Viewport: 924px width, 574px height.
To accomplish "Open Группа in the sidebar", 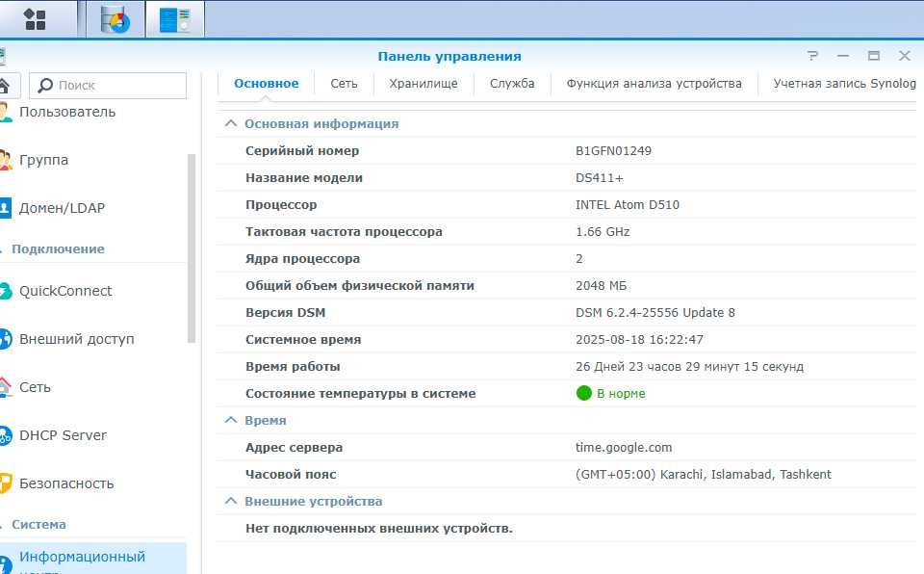I will click(43, 160).
